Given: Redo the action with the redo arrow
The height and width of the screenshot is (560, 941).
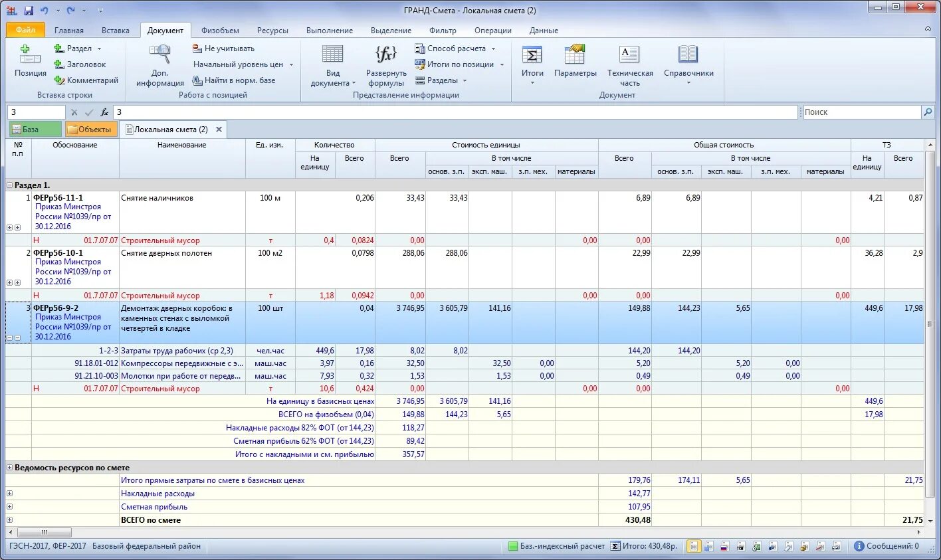Looking at the screenshot, I should tap(70, 10).
